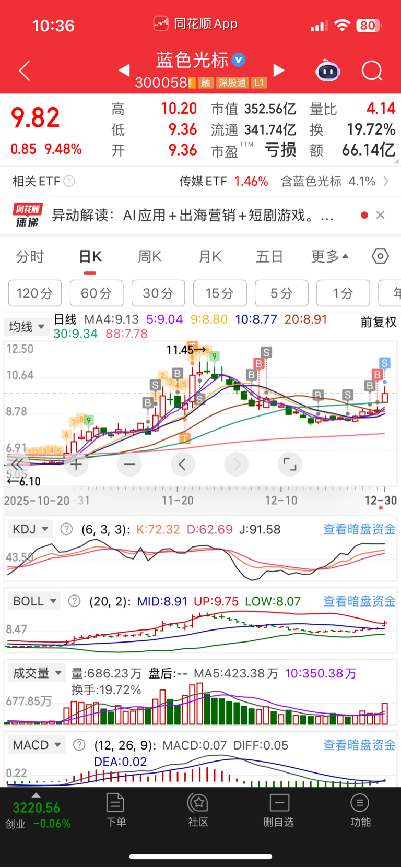Open 查看暗盘资金 link beside KDJ
Viewport: 401px width, 868px height.
pos(360,529)
